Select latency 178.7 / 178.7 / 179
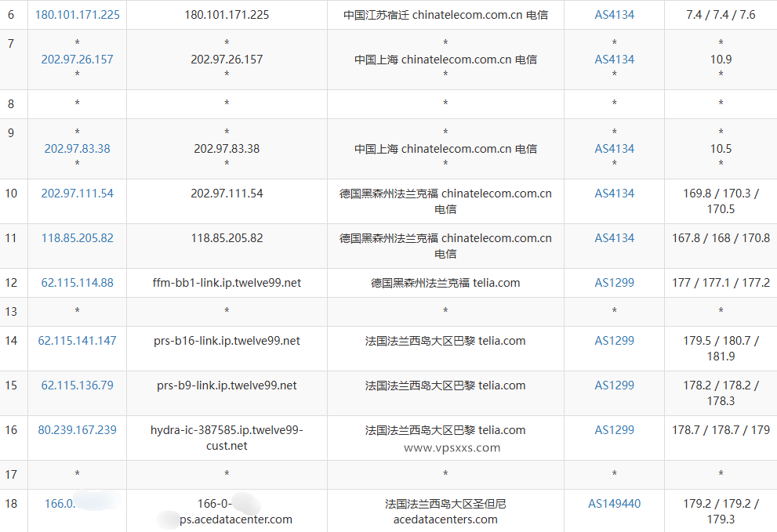The height and width of the screenshot is (532, 777). tap(721, 430)
